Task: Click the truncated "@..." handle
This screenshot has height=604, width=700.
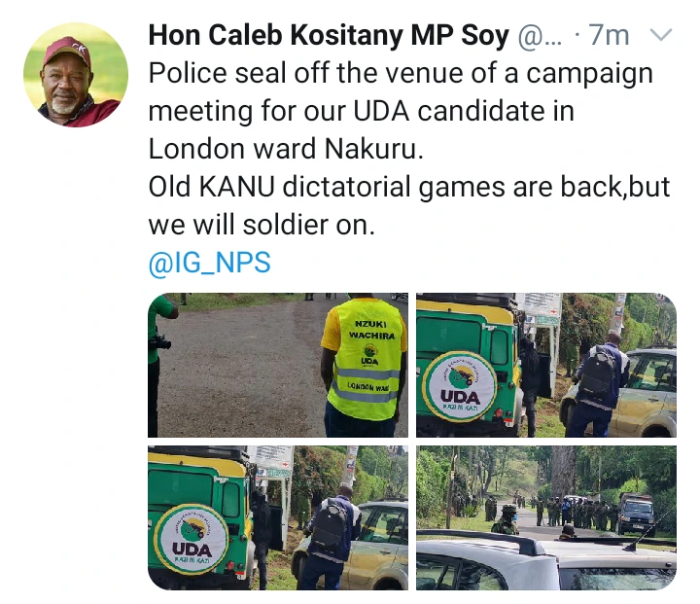Action: pos(540,36)
